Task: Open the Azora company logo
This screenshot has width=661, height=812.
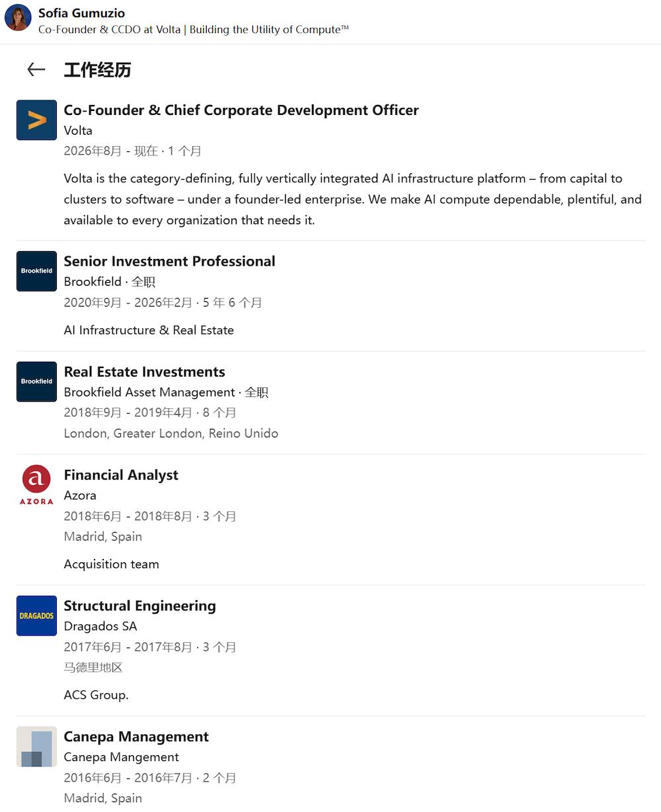Action: (x=36, y=484)
